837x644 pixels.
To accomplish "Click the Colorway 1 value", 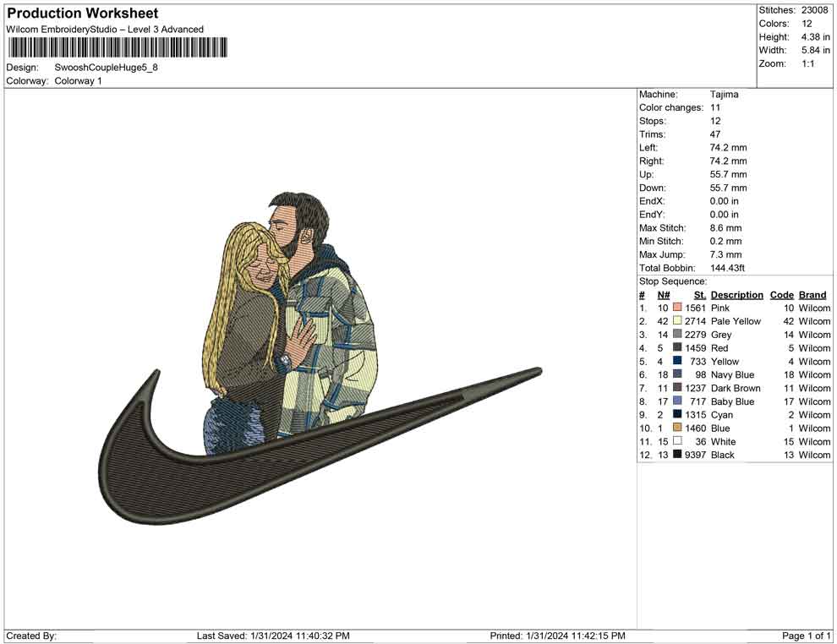I will click(78, 81).
